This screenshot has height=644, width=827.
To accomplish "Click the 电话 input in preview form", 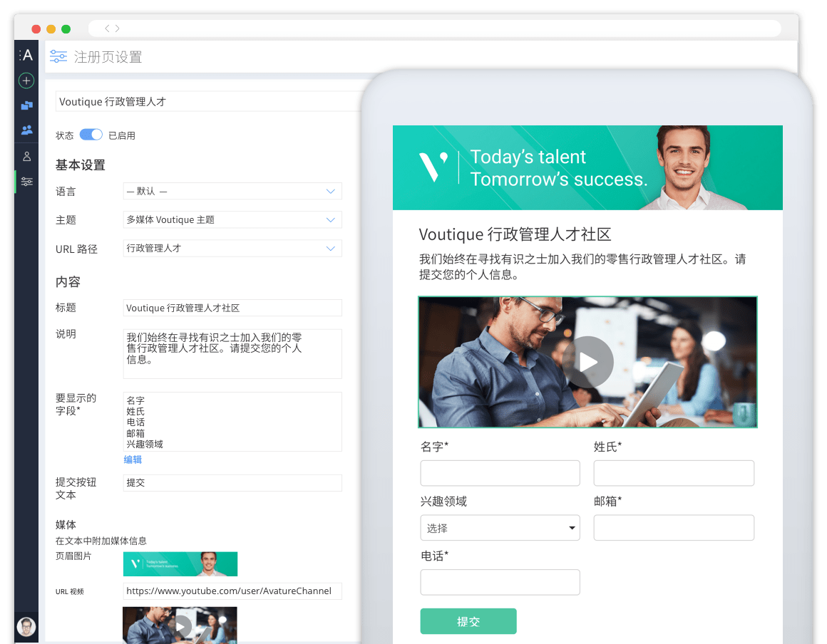I will point(500,582).
